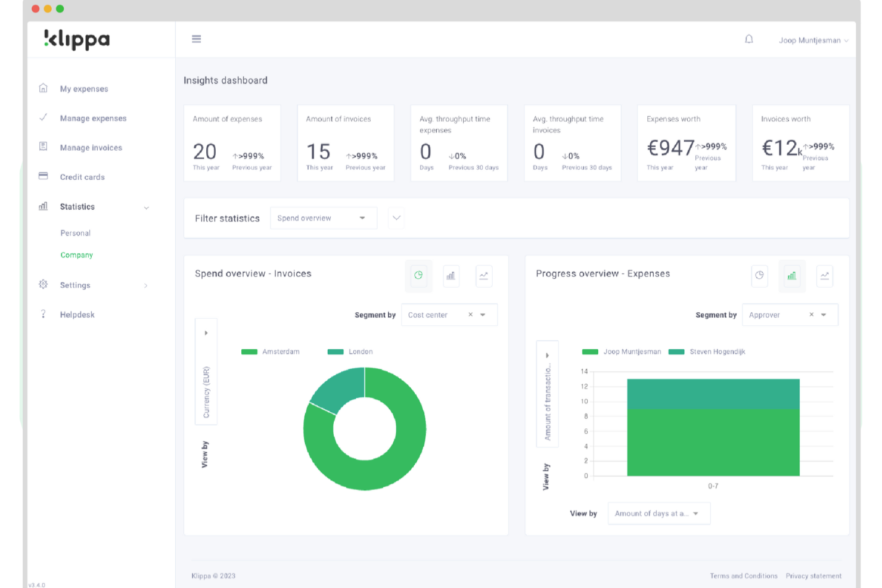Viewport: 882px width, 588px height.
Task: Open the notification bell
Action: click(x=749, y=39)
